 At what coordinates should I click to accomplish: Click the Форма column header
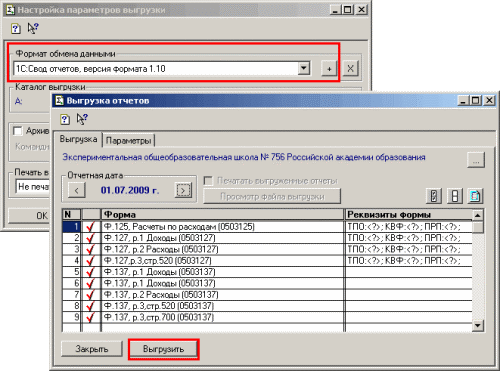(x=222, y=214)
